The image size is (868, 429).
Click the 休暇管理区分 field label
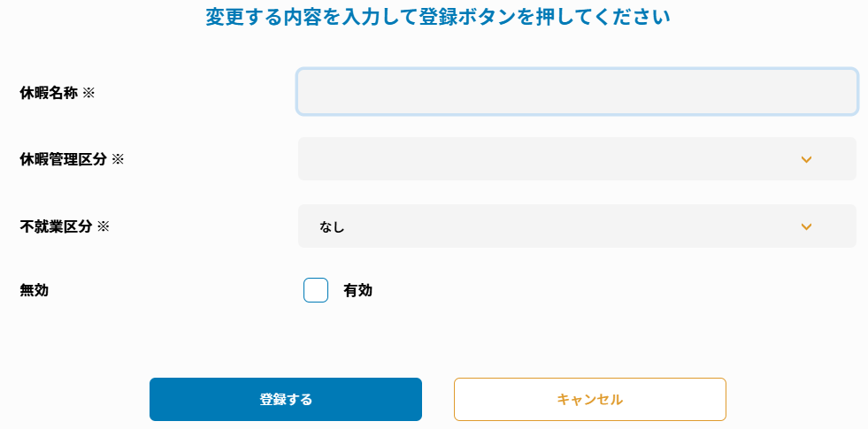pyautogui.click(x=63, y=159)
